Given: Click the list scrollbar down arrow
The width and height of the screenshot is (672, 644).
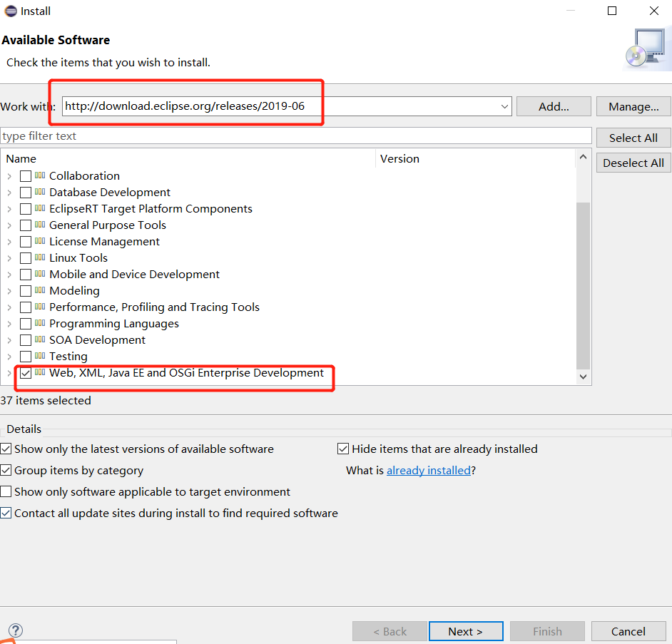Looking at the screenshot, I should click(583, 377).
